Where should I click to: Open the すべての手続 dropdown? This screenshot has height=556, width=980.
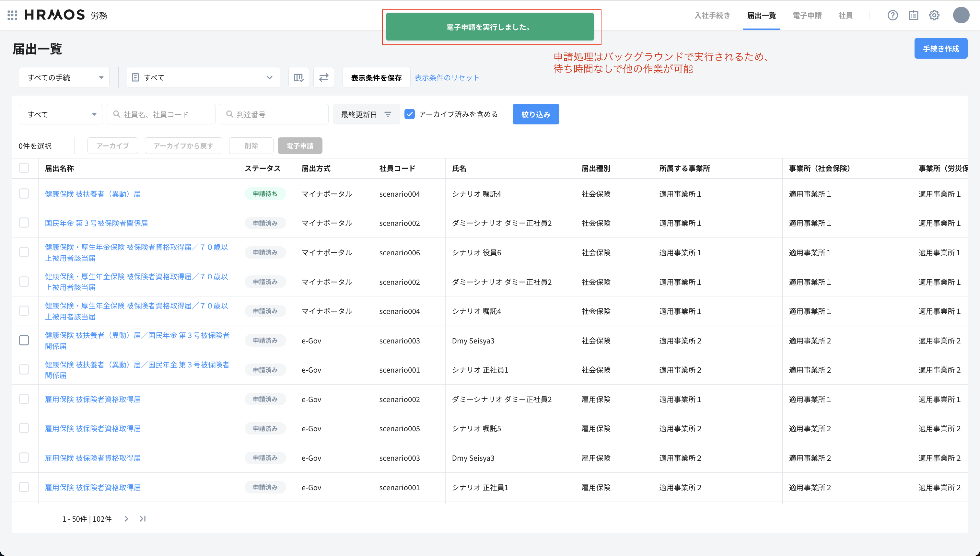[x=64, y=77]
